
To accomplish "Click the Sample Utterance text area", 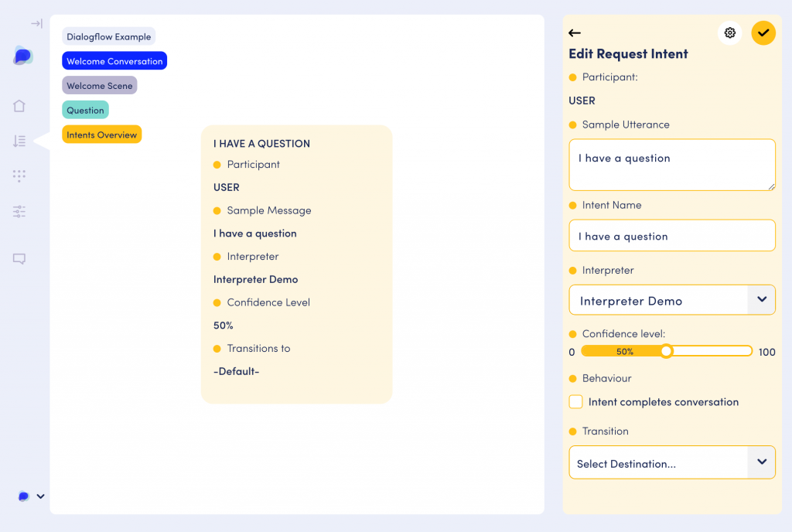I will click(672, 165).
